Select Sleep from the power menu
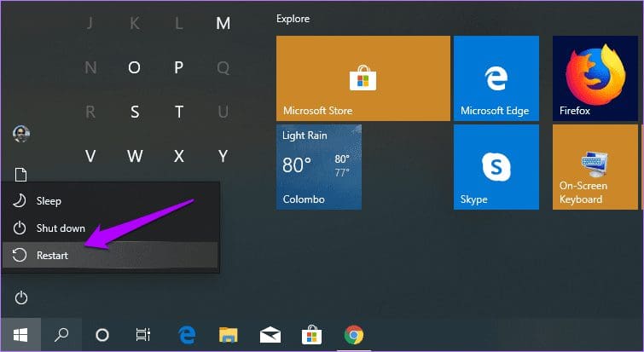This screenshot has height=352, width=644. click(110, 200)
